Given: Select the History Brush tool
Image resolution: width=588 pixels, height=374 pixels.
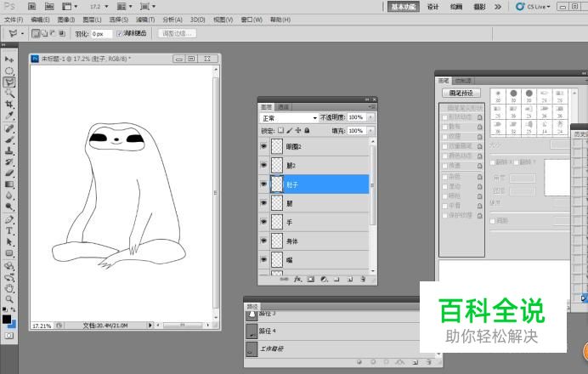Looking at the screenshot, I should pyautogui.click(x=9, y=162).
